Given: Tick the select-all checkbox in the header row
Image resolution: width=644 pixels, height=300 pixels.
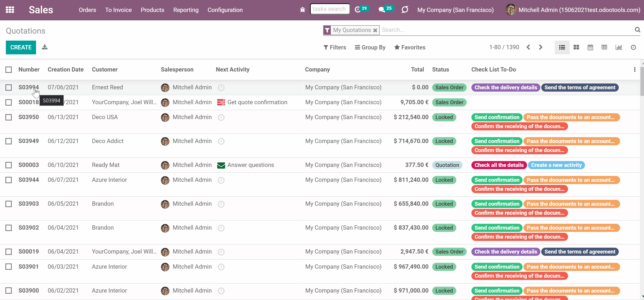Looking at the screenshot, I should coord(9,69).
